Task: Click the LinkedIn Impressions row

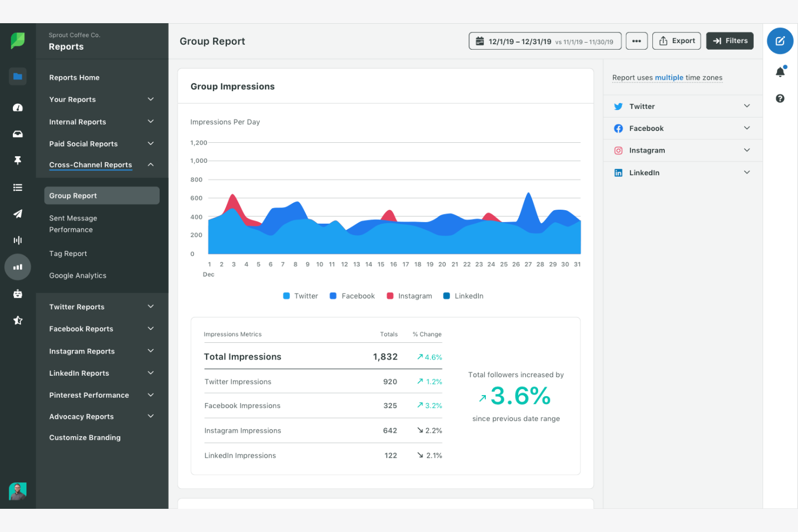Action: (323, 455)
